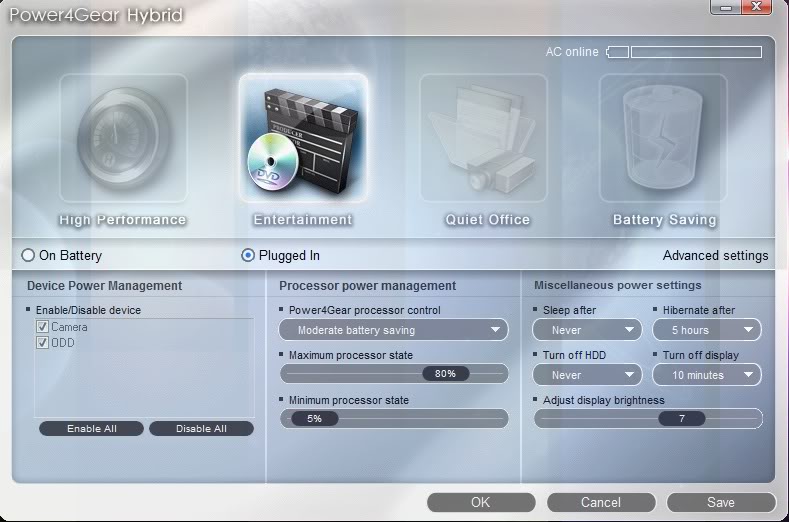Viewport: 789px width, 522px height.
Task: Click the Device Power Management heading
Action: coord(104,286)
